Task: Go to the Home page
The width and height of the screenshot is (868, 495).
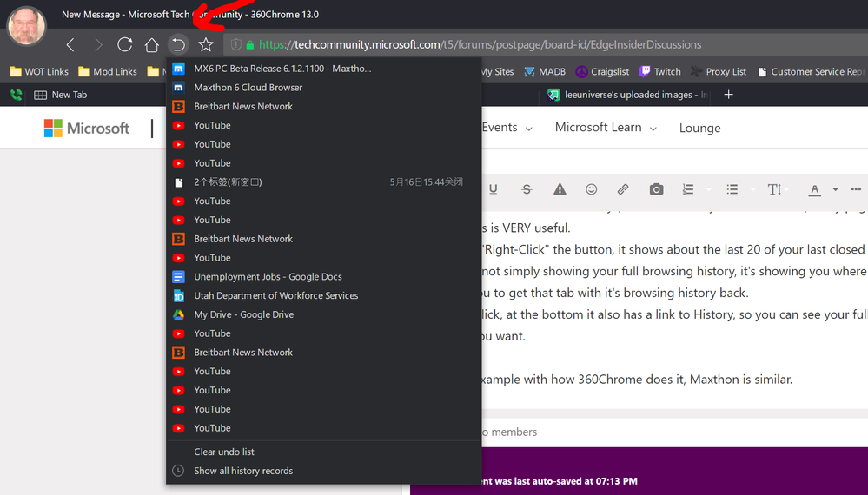Action: (x=152, y=45)
